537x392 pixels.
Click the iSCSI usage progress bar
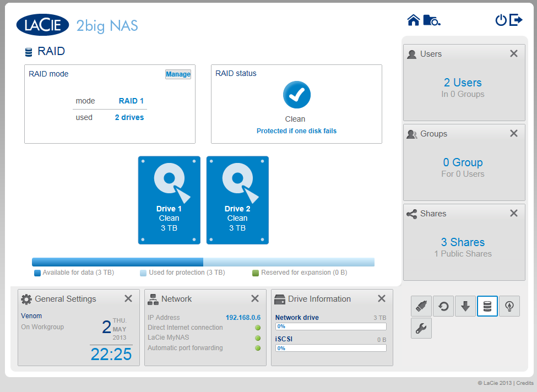(x=331, y=348)
